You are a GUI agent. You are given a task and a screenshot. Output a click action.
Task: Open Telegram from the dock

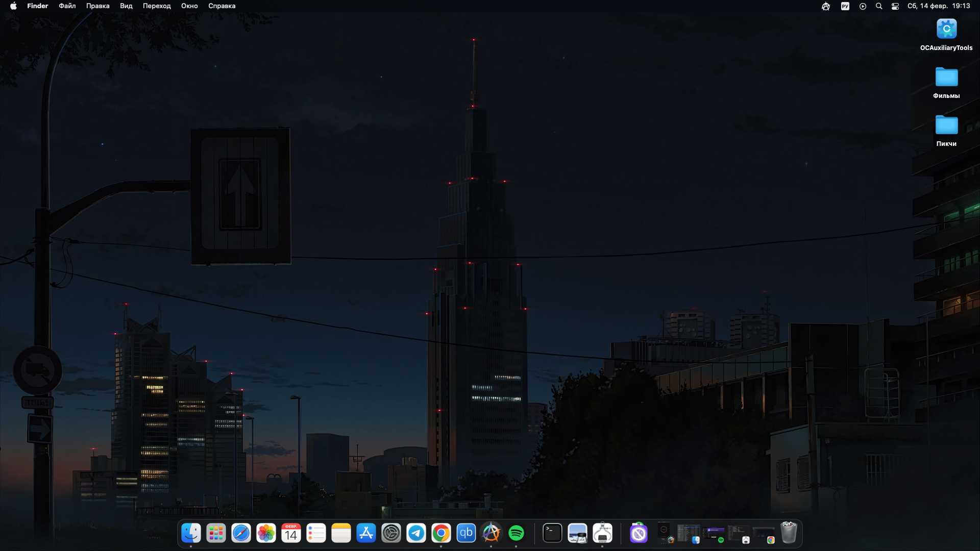pyautogui.click(x=416, y=533)
